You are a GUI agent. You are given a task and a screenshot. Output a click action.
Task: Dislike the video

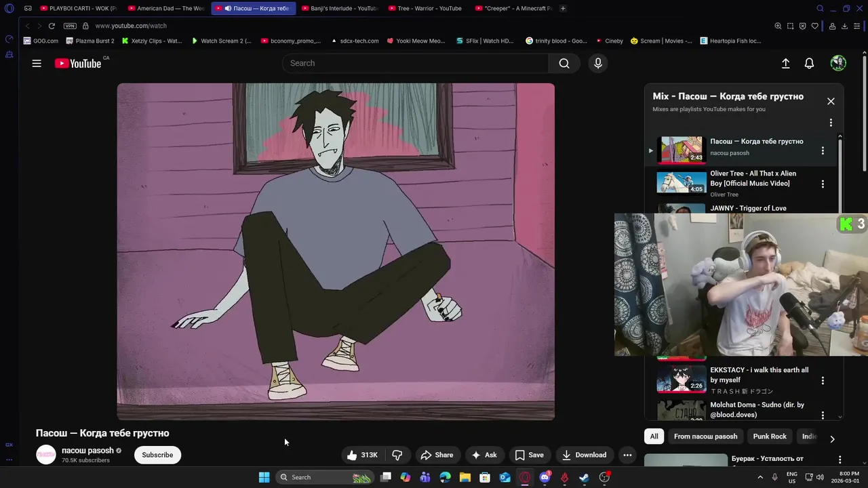pyautogui.click(x=397, y=455)
